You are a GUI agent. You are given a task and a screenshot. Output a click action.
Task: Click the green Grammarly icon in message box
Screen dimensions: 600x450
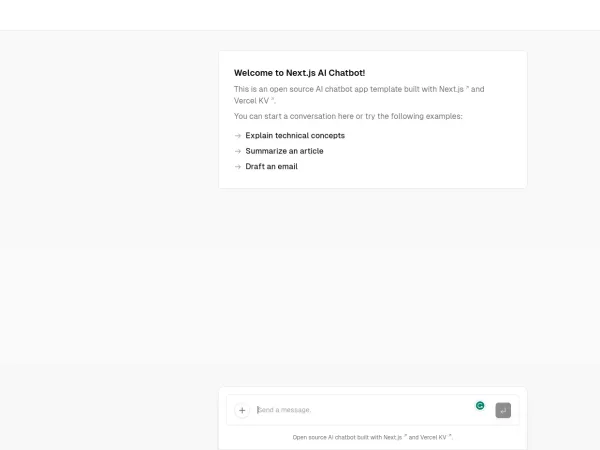click(x=480, y=406)
